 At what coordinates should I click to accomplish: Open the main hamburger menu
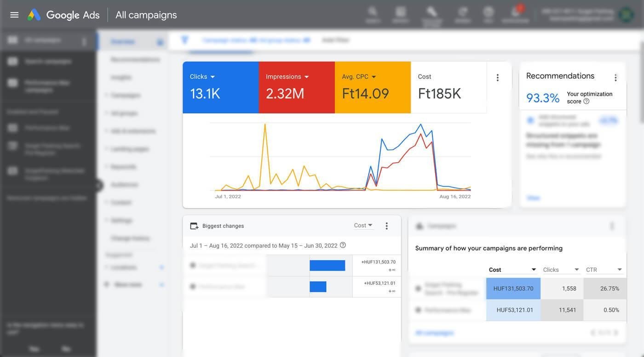tap(14, 15)
